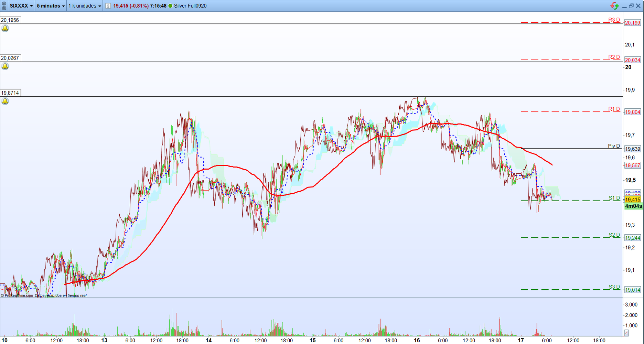Open the 1 k unidades history dropdown
The image size is (644, 344).
[85, 6]
